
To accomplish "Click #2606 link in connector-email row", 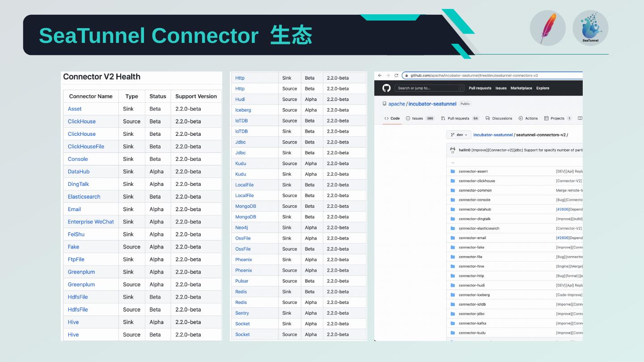I will [x=563, y=238].
